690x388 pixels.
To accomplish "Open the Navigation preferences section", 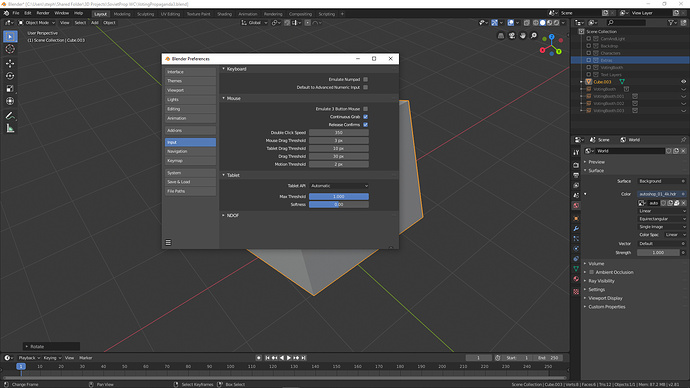I will [x=190, y=151].
